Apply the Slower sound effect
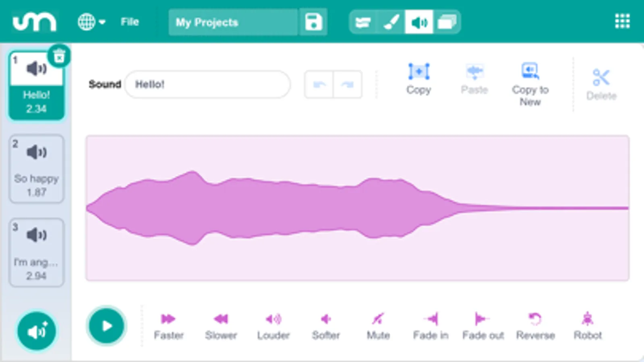644x362 pixels. click(221, 326)
